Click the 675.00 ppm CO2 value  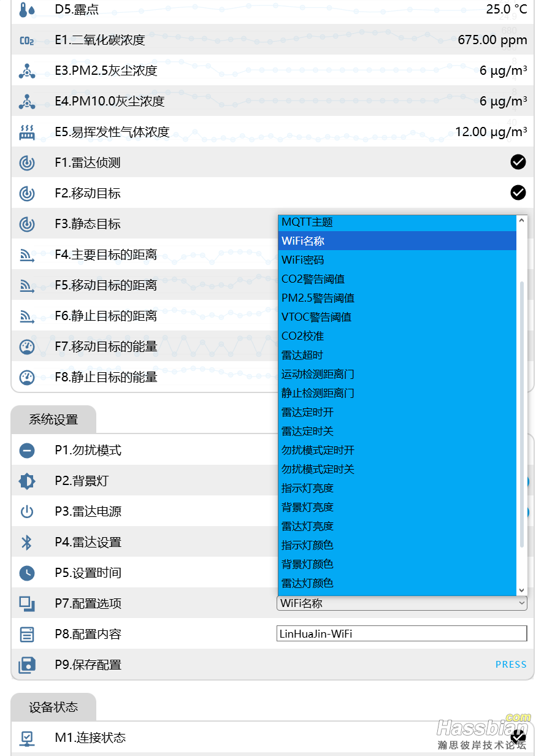click(x=492, y=40)
